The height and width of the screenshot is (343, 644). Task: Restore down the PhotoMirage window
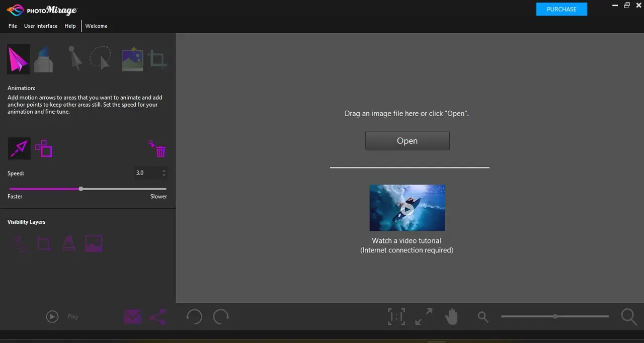click(627, 6)
